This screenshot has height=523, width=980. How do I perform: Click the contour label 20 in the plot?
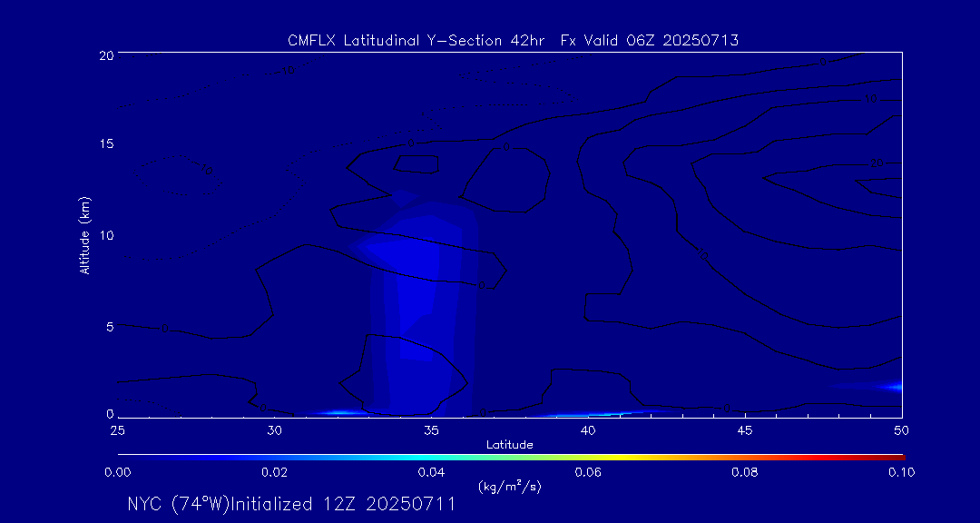[877, 163]
